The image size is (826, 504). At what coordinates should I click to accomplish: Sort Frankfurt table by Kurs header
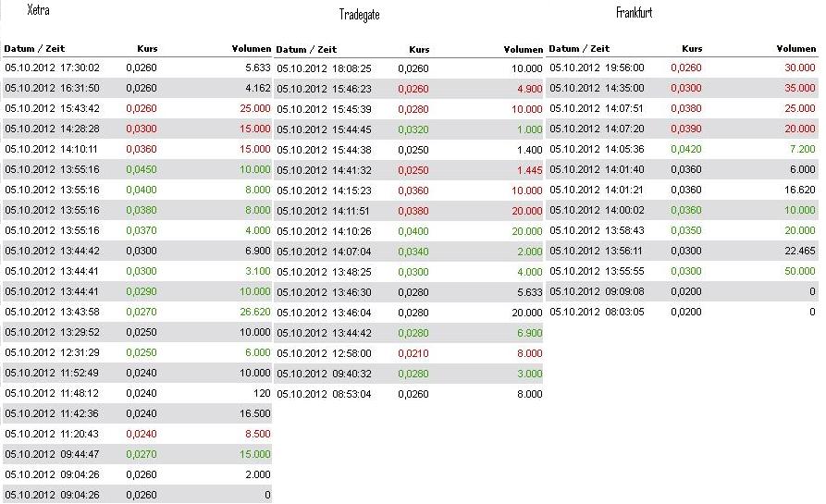(x=692, y=48)
